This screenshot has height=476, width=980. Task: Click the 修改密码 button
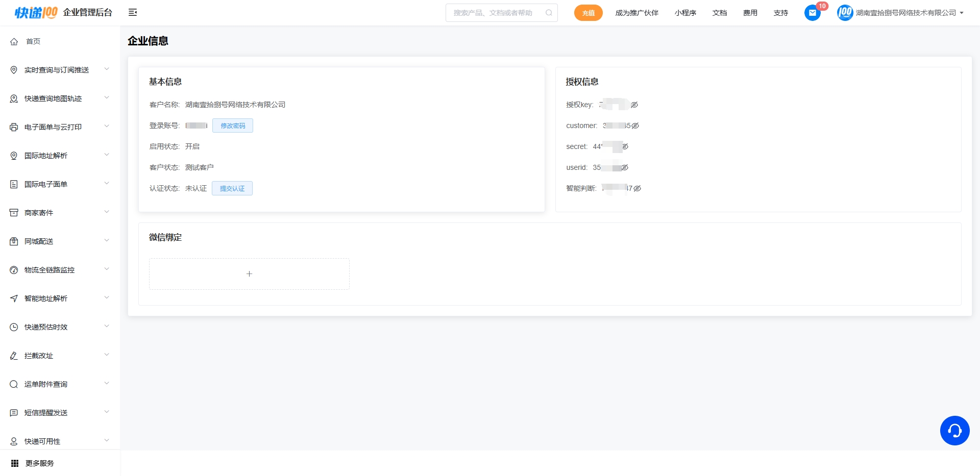tap(233, 126)
